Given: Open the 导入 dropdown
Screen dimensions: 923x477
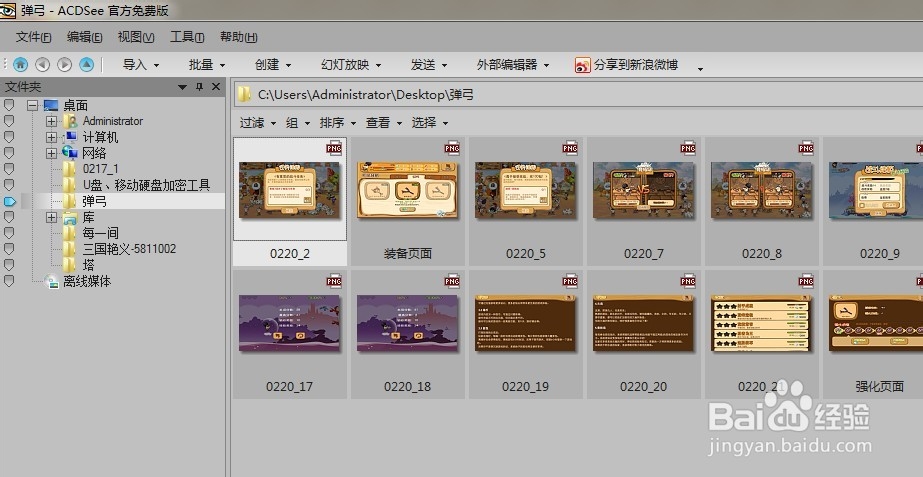Looking at the screenshot, I should coord(141,65).
